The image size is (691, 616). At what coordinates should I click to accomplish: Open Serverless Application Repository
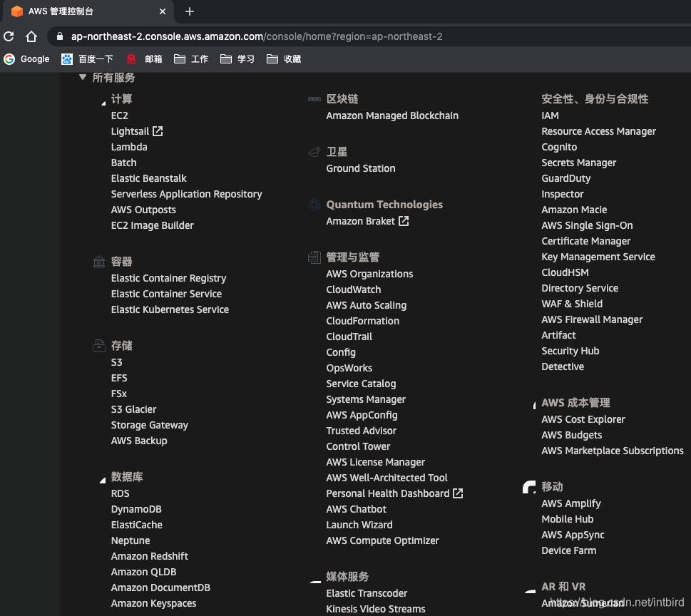[x=186, y=195]
